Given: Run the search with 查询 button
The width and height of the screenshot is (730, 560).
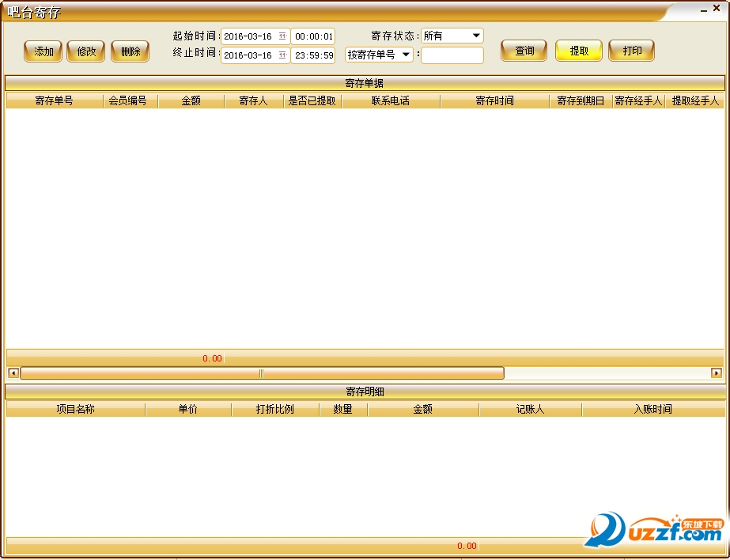Looking at the screenshot, I should click(524, 51).
